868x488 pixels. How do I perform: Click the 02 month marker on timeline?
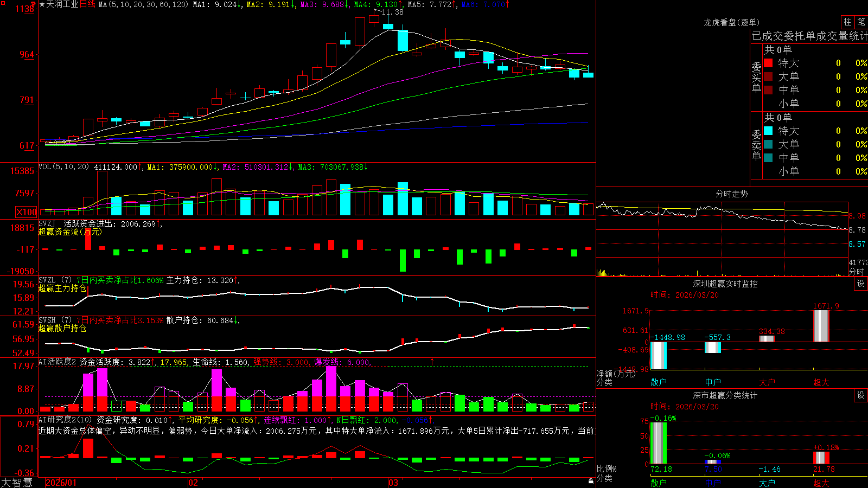(x=193, y=482)
